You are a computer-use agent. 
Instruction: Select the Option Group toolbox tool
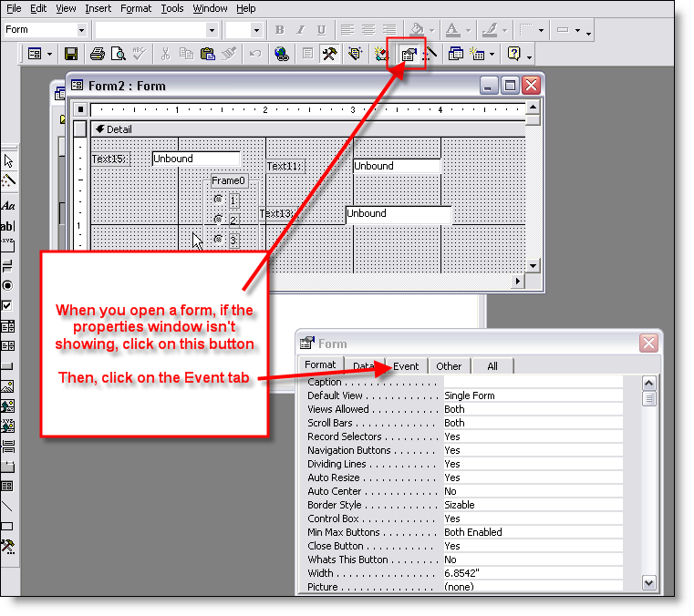pos(8,245)
